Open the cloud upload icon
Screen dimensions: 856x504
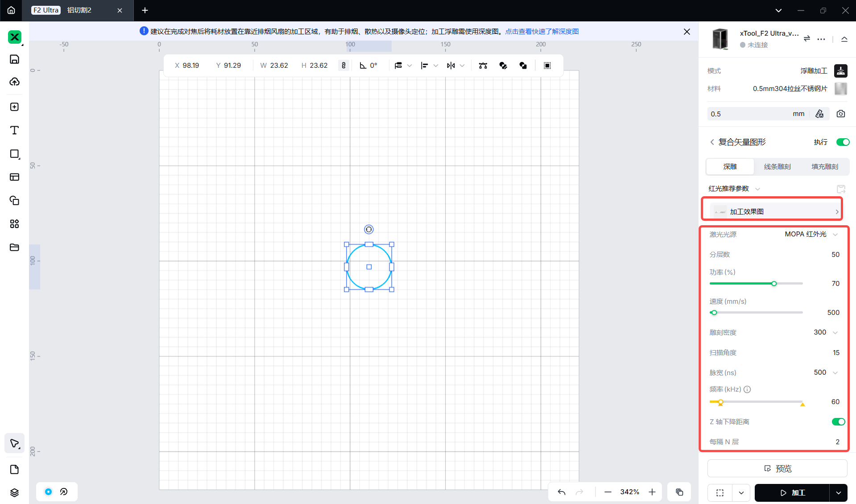(x=14, y=82)
